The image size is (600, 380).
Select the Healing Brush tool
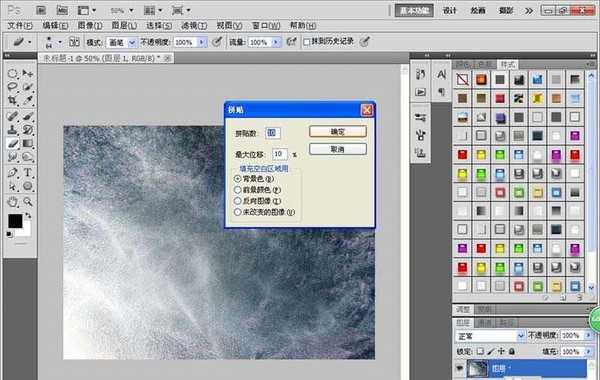[x=13, y=116]
